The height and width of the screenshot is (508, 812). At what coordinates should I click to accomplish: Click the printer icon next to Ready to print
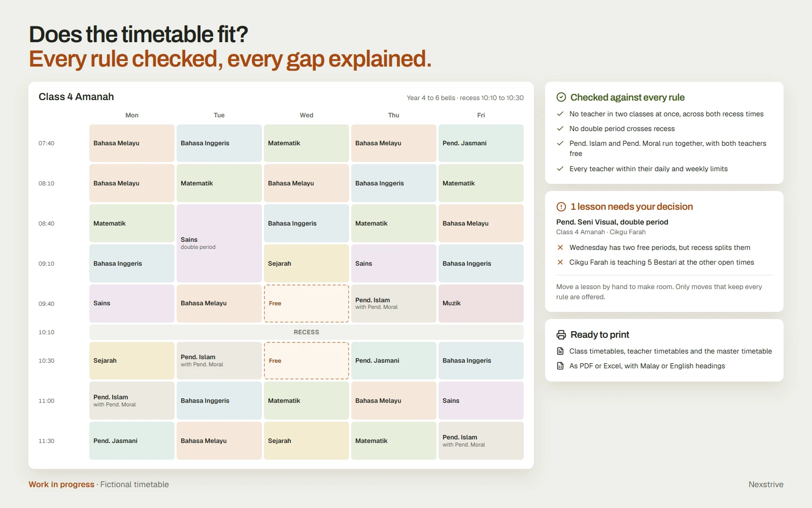click(x=561, y=335)
